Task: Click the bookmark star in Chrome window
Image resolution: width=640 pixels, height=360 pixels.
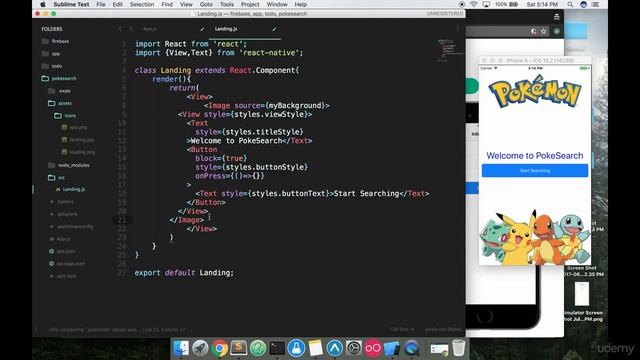Action: tap(544, 31)
